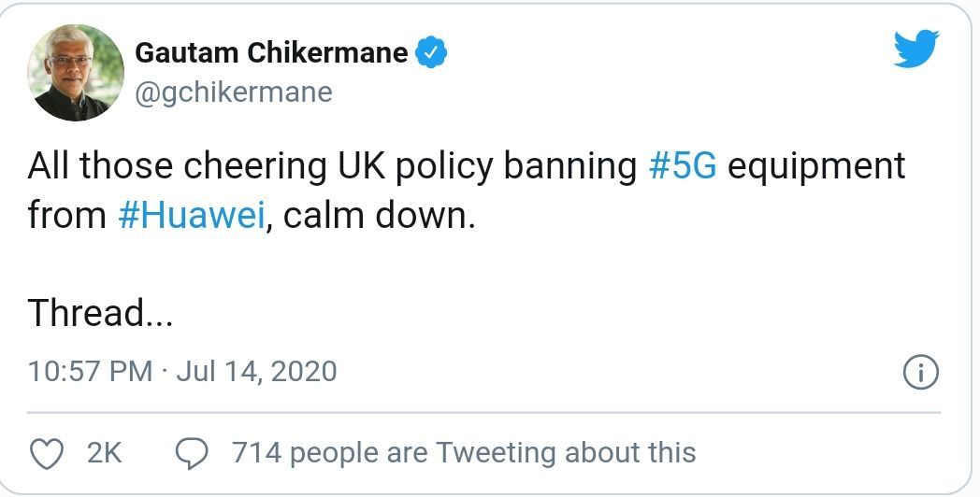Screen dimensions: 980x497
Task: Open Gautam Chikermane's profile photo
Action: pos(76,73)
